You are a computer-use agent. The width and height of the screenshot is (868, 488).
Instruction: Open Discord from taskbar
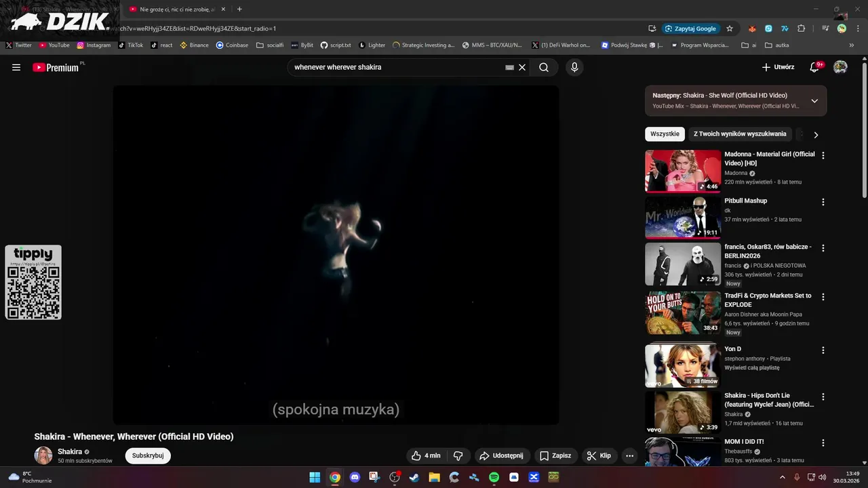[x=355, y=477]
